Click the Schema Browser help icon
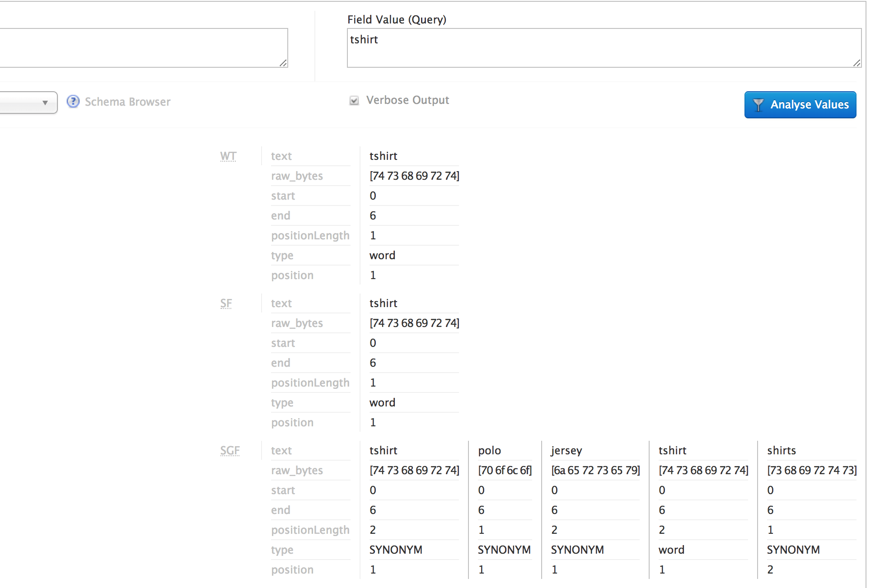880x588 pixels. pos(71,101)
